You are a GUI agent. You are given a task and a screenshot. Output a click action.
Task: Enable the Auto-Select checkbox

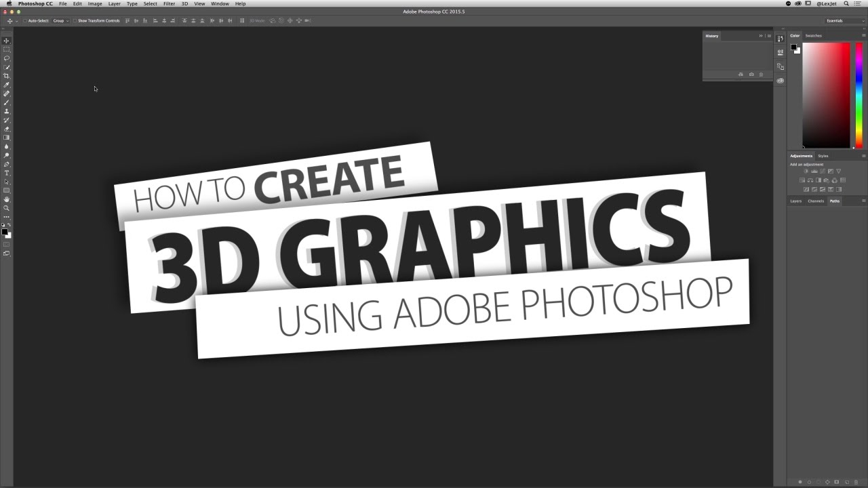click(25, 20)
